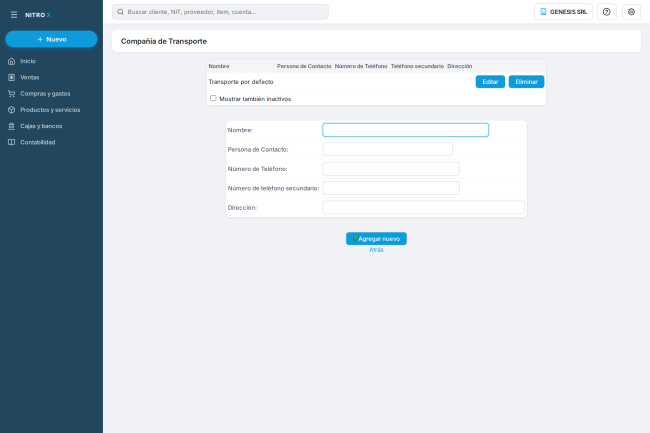The height and width of the screenshot is (433, 650).
Task: Focus the Nombre input field
Action: pos(405,130)
